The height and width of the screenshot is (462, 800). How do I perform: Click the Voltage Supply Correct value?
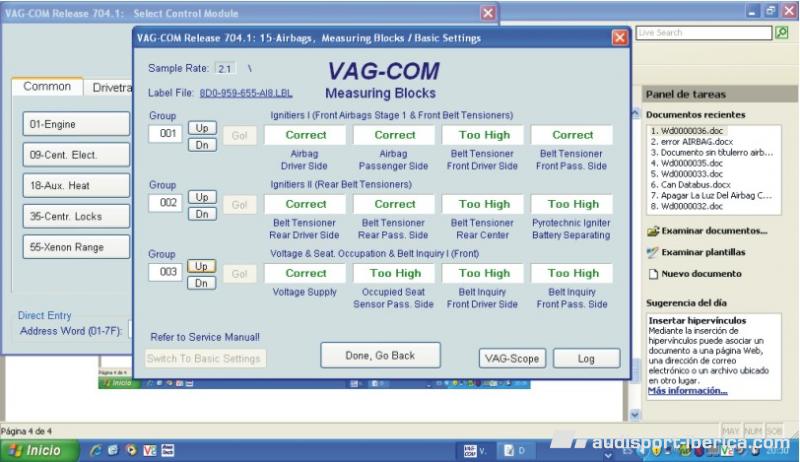305,273
